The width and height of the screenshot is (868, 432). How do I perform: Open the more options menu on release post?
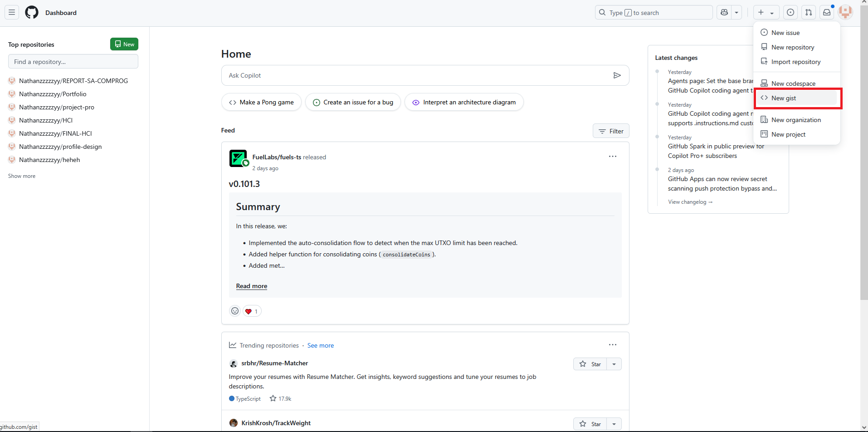(x=613, y=157)
